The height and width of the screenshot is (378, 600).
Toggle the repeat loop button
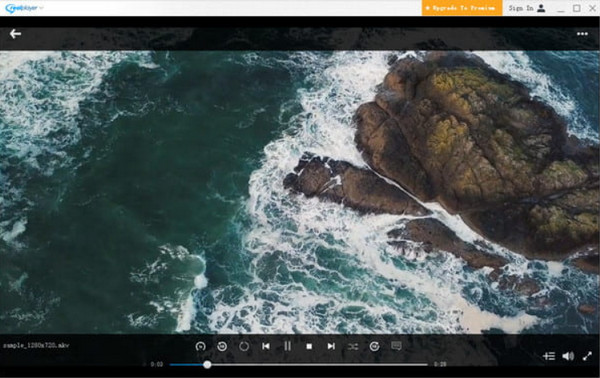244,346
